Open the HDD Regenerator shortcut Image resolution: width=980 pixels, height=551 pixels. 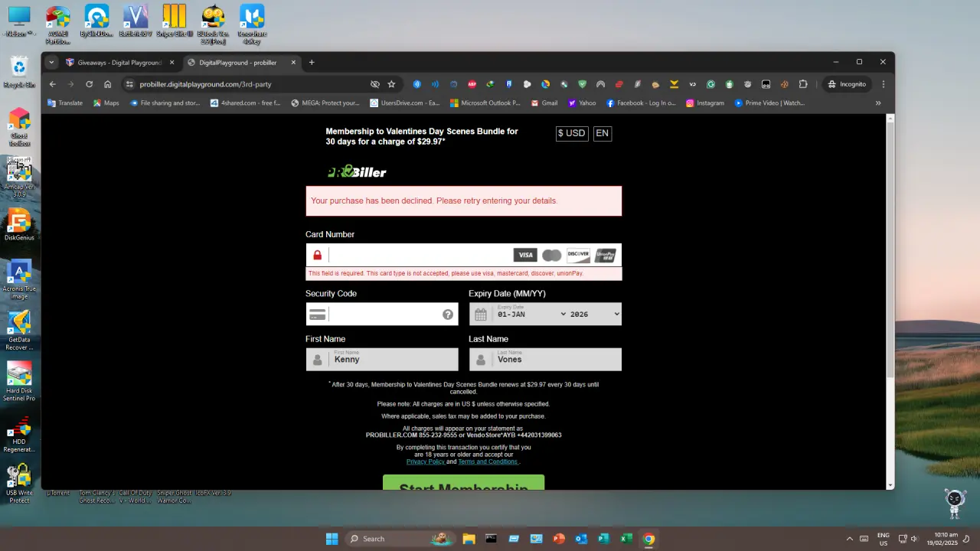(x=19, y=433)
